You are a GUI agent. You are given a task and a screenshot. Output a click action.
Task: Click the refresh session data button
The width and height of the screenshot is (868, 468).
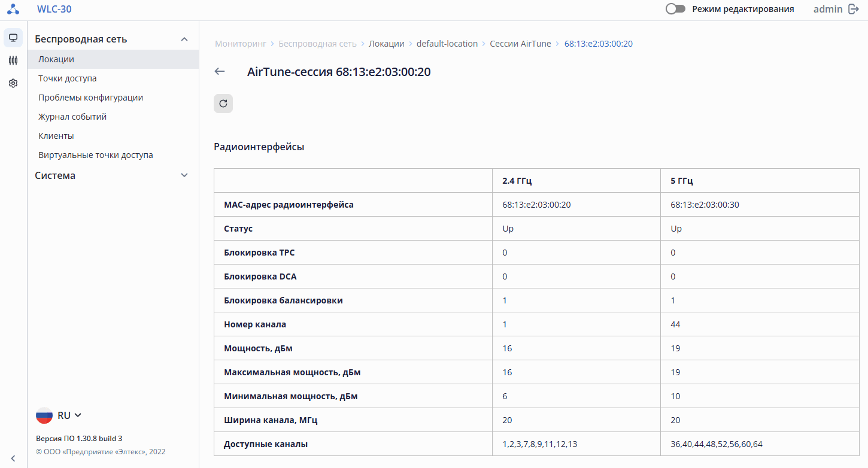(223, 104)
